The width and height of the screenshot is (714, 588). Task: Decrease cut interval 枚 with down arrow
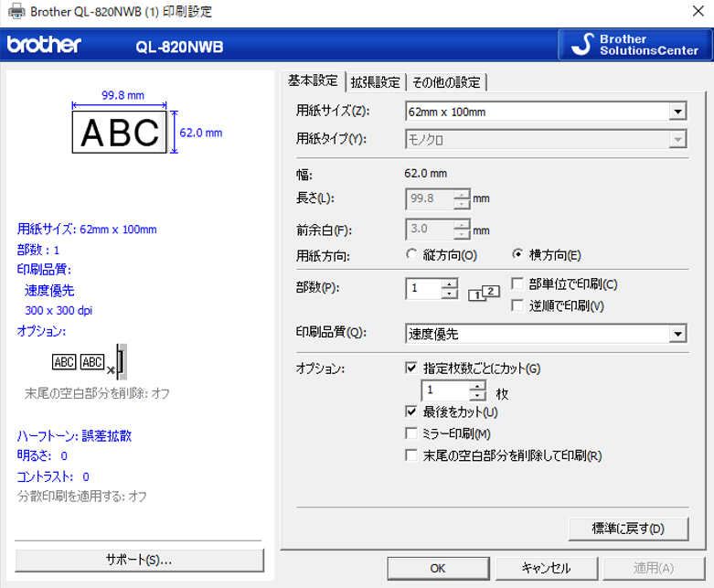477,396
